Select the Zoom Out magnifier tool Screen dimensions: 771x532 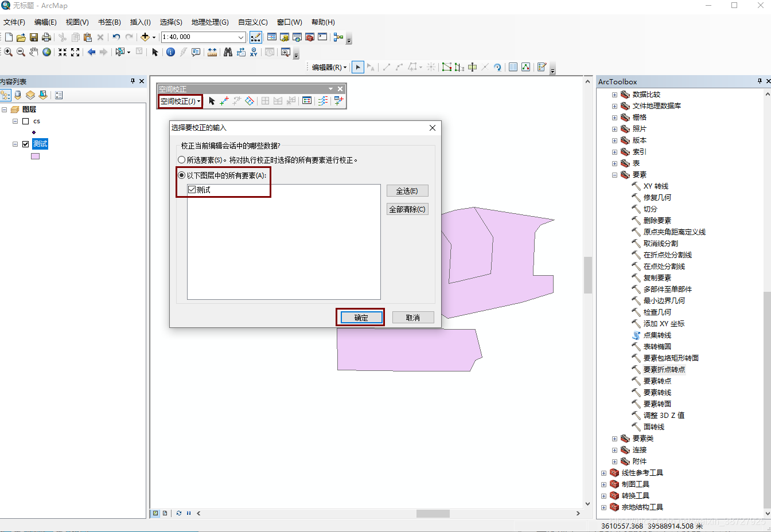21,52
